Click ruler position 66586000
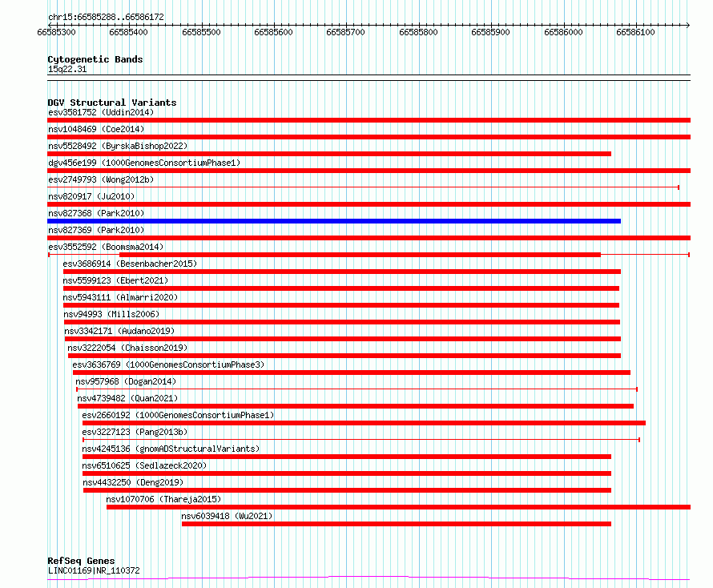Image resolution: width=713 pixels, height=588 pixels. click(563, 32)
